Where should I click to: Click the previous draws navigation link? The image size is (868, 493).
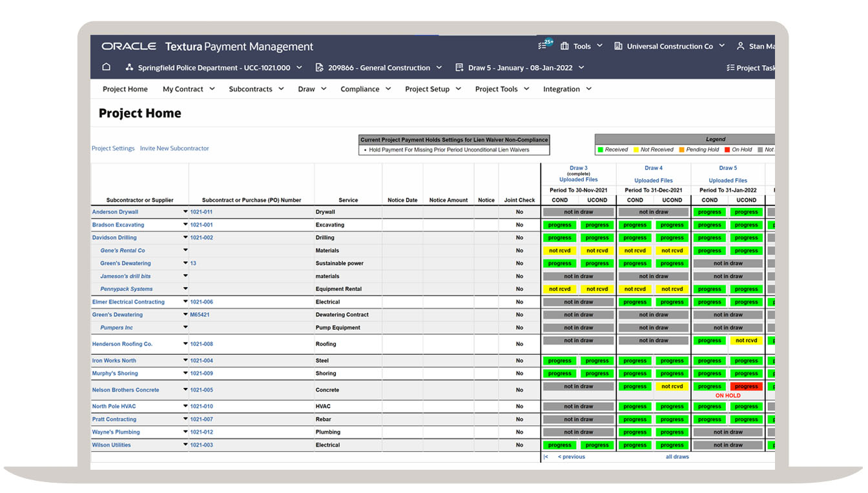(571, 456)
